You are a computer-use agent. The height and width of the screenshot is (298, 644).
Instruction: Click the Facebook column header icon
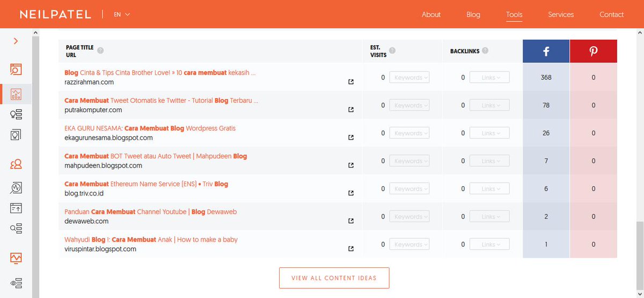546,51
